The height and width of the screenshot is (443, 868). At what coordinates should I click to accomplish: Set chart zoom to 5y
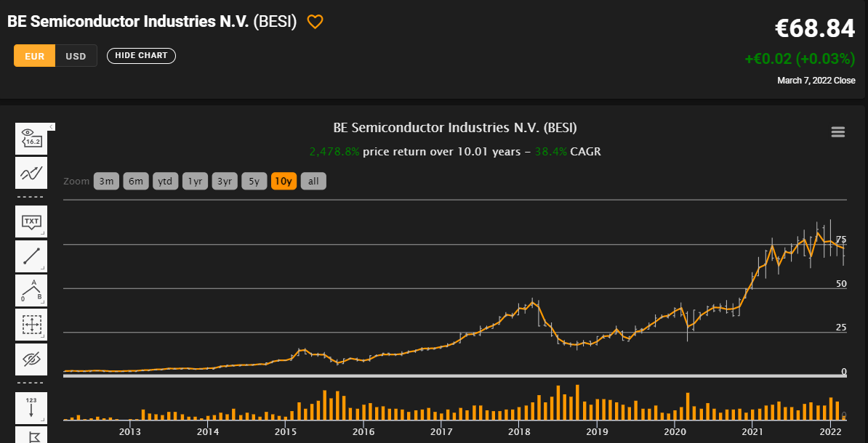pyautogui.click(x=254, y=181)
